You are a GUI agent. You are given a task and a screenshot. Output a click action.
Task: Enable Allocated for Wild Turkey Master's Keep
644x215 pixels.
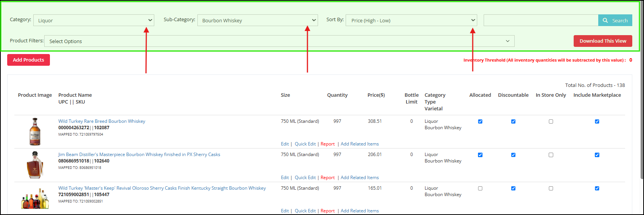480,188
